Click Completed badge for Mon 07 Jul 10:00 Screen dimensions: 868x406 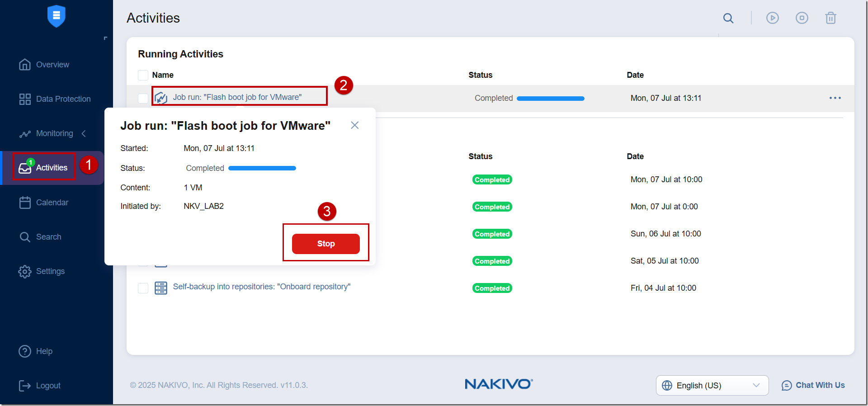(x=492, y=179)
